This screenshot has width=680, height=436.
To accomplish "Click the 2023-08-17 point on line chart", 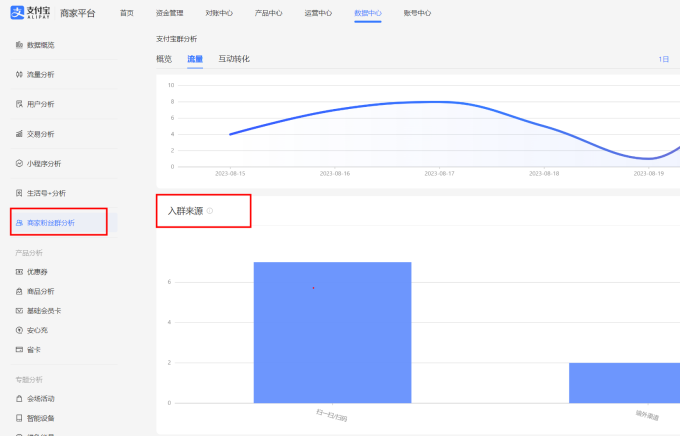I will click(440, 101).
